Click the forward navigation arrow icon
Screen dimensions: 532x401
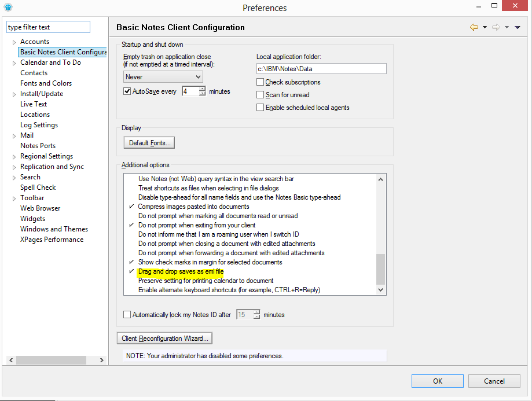[496, 27]
